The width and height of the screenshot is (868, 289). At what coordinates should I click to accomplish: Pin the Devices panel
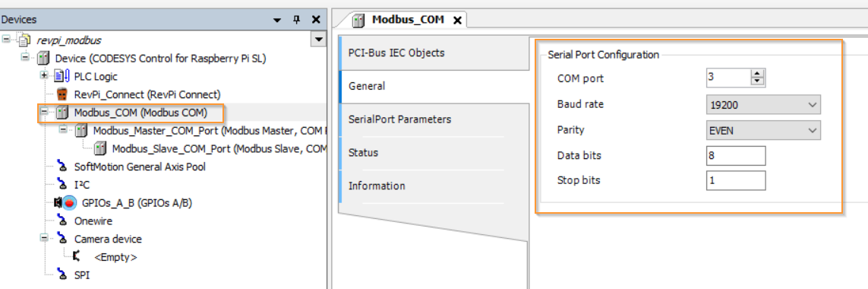pos(296,20)
